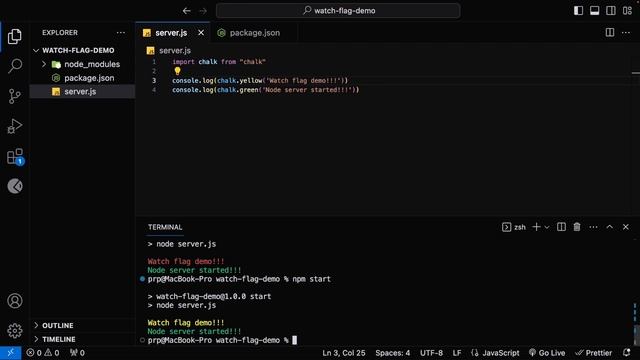Split the terminal
Viewport: 640px width, 360px height.
click(562, 227)
